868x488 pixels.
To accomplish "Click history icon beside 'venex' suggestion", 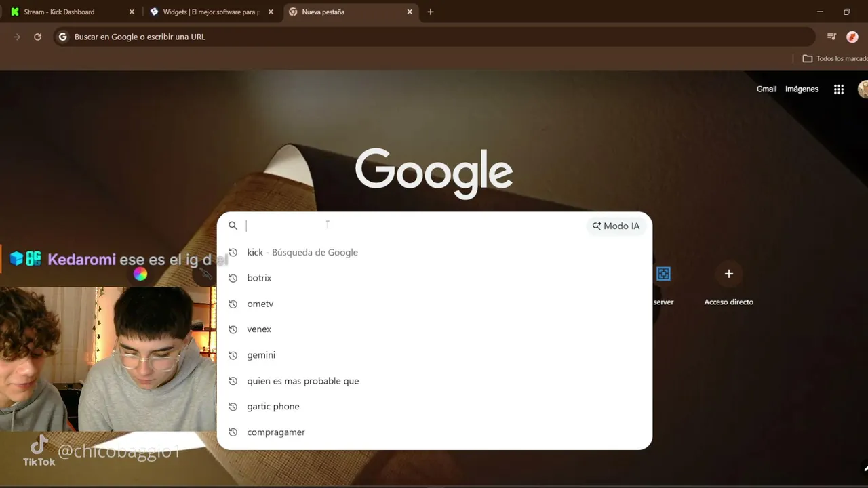I will 233,329.
